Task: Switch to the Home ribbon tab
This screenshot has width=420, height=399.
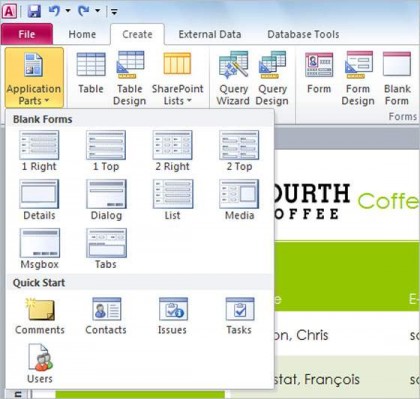Action: coord(82,34)
